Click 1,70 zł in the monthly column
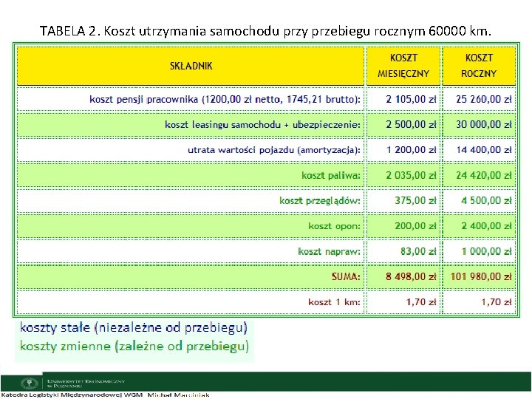Image resolution: width=532 pixels, height=399 pixels. coord(421,301)
